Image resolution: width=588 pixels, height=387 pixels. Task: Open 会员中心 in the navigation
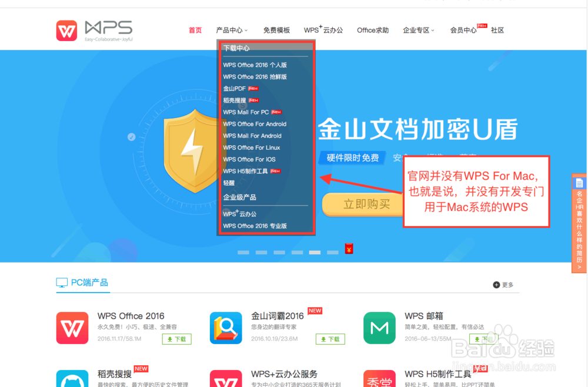tap(463, 31)
